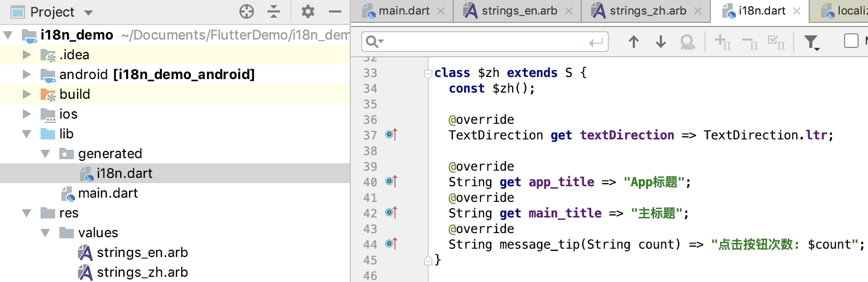Collapse the res folder
868x282 pixels.
click(27, 213)
